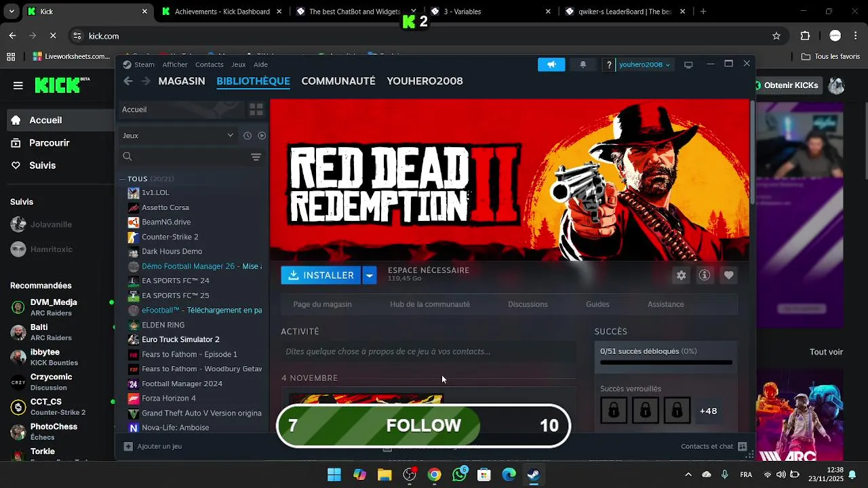Click Ajouter un jeu plus button
868x488 pixels.
coord(128,446)
